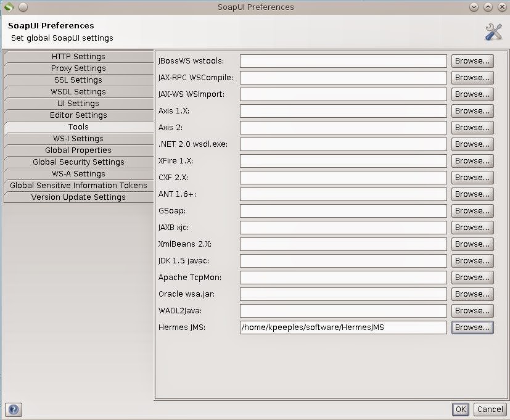The height and width of the screenshot is (420, 510).
Task: Click the tools wrench icon in header
Action: 493,32
